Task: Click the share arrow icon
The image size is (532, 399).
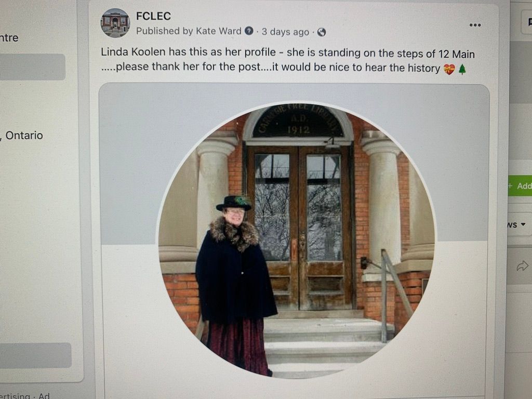Action: tap(523, 265)
